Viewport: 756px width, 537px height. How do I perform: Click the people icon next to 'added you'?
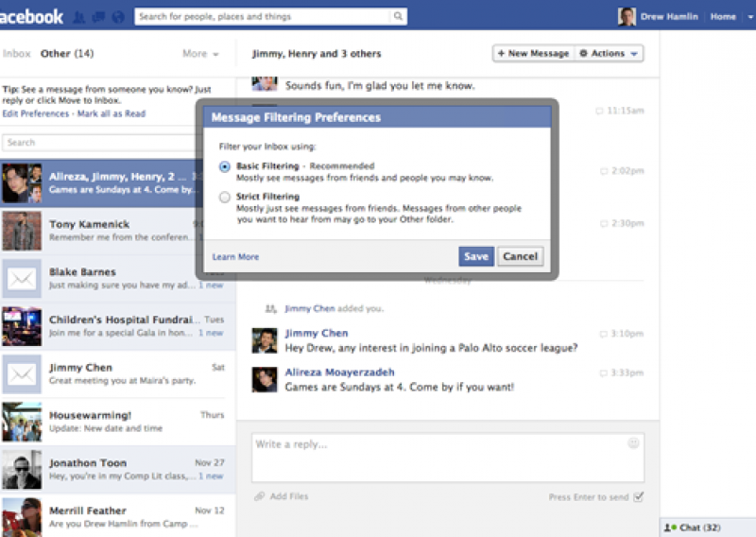point(271,309)
